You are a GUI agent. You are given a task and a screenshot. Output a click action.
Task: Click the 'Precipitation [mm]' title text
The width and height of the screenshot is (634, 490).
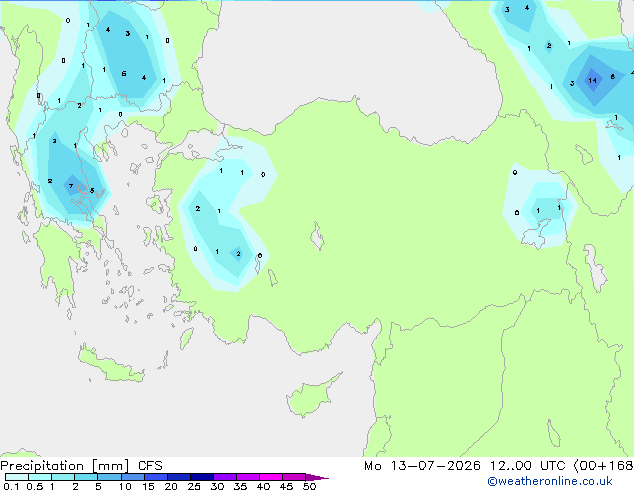[x=64, y=466]
